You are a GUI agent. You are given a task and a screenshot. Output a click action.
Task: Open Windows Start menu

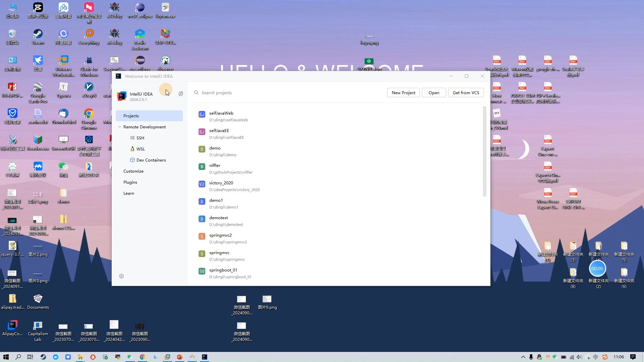6,357
